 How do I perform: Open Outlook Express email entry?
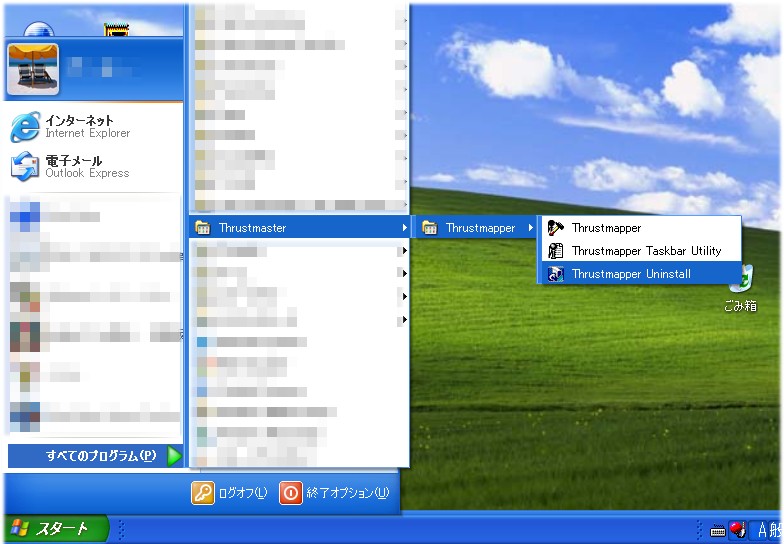(94, 166)
